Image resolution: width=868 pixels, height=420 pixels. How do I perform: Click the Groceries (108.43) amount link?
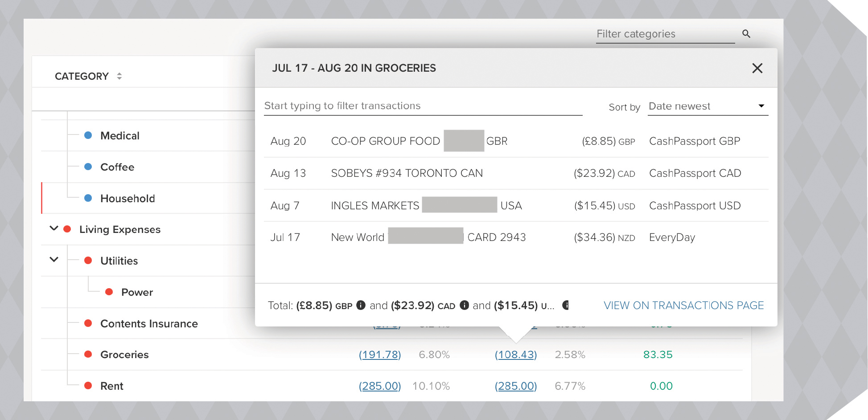(x=516, y=355)
